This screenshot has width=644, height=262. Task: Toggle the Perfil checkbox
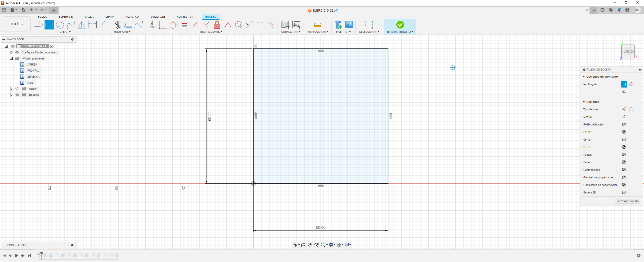pyautogui.click(x=624, y=147)
